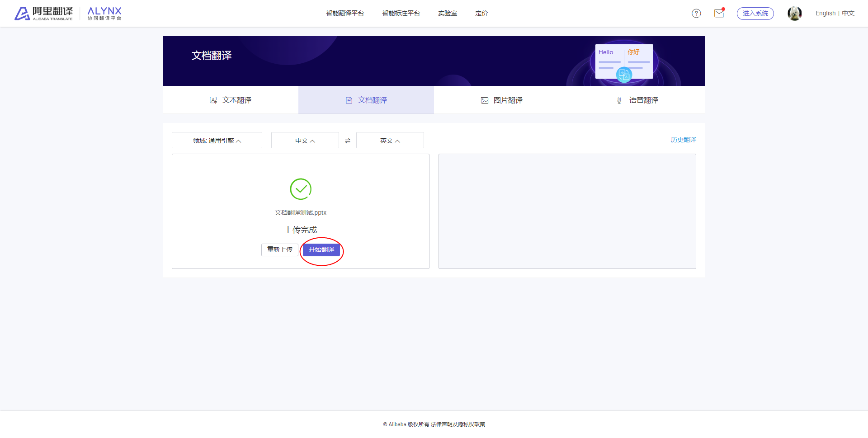Click 重新上传 to re-upload file
Screen dimensions: 868x438
click(x=280, y=250)
